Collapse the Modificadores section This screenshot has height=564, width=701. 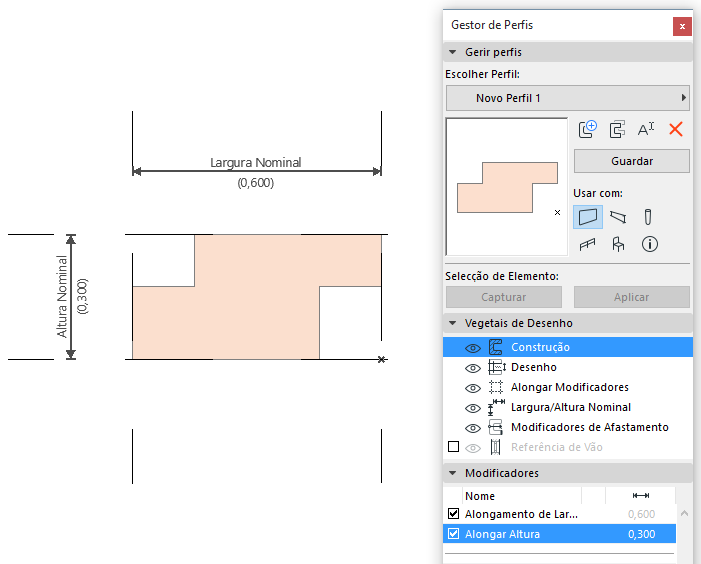click(452, 473)
